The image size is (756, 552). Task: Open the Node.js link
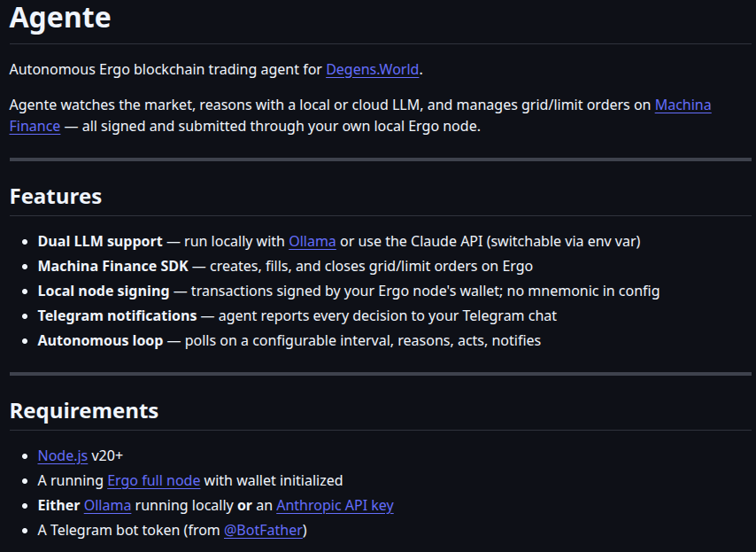63,455
